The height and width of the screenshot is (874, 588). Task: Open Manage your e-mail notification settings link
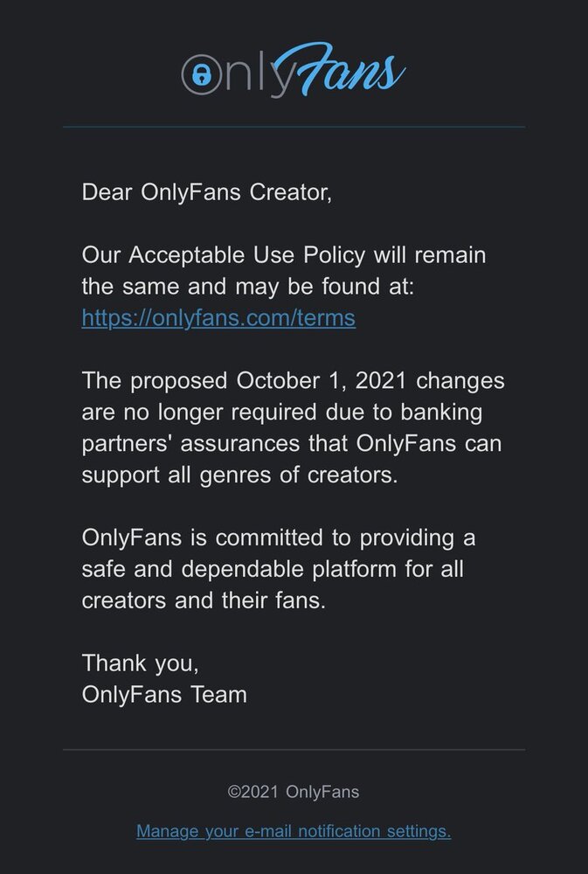294,831
